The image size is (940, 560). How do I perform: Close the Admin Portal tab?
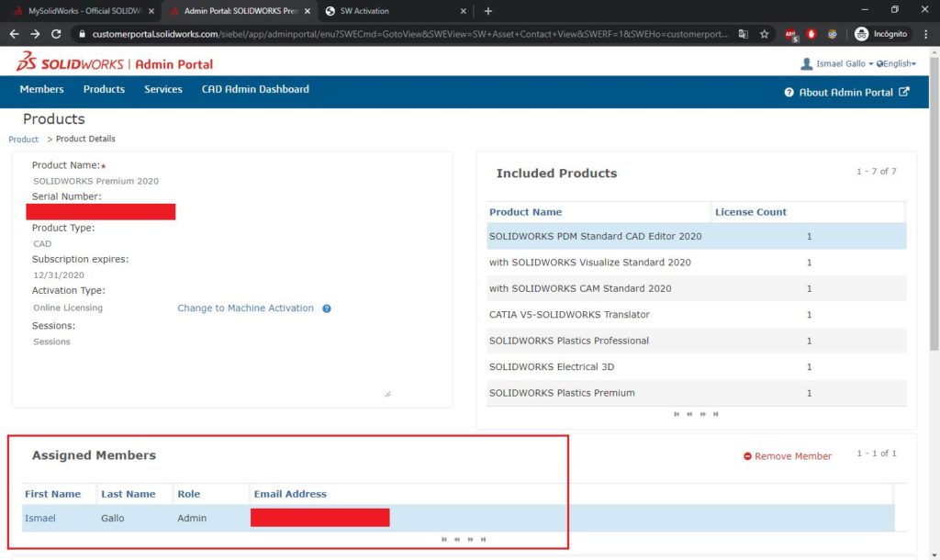click(308, 11)
